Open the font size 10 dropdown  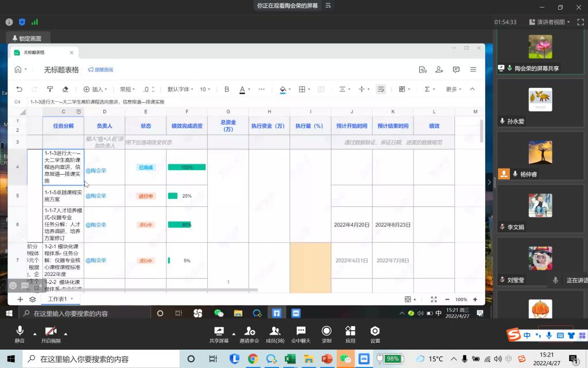[205, 89]
